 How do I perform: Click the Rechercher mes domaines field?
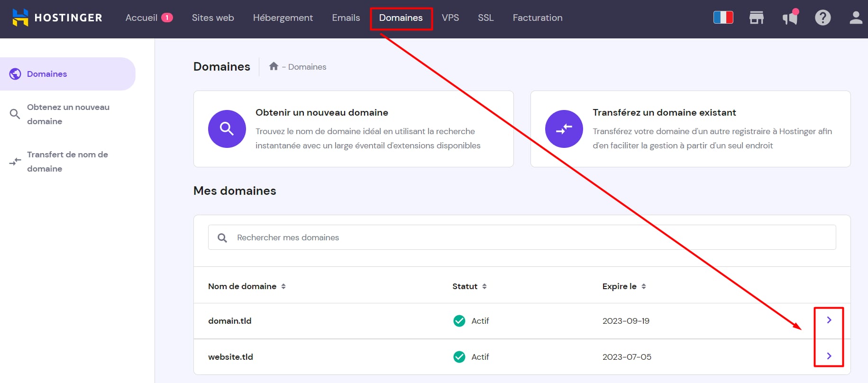521,237
